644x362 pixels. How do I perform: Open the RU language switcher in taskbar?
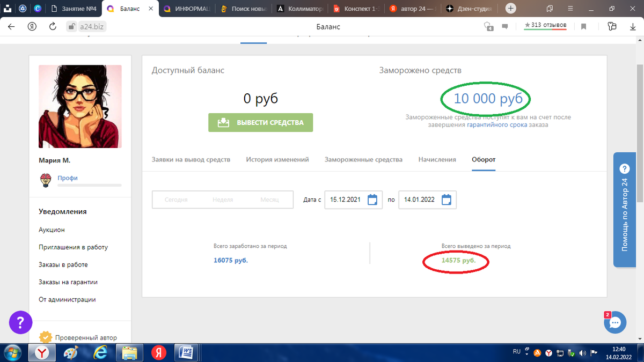(x=516, y=351)
